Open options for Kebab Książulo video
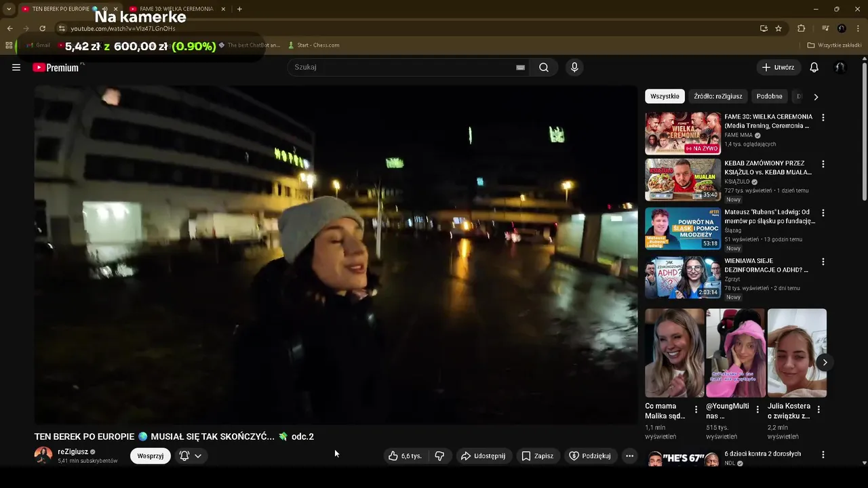This screenshot has height=488, width=868. click(x=823, y=164)
